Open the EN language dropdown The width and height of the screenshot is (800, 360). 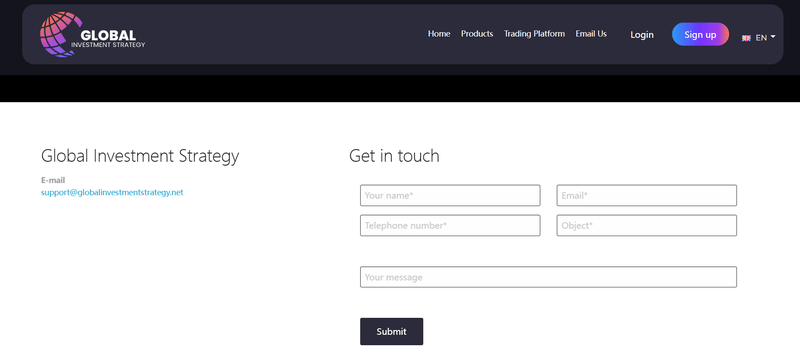coord(765,37)
